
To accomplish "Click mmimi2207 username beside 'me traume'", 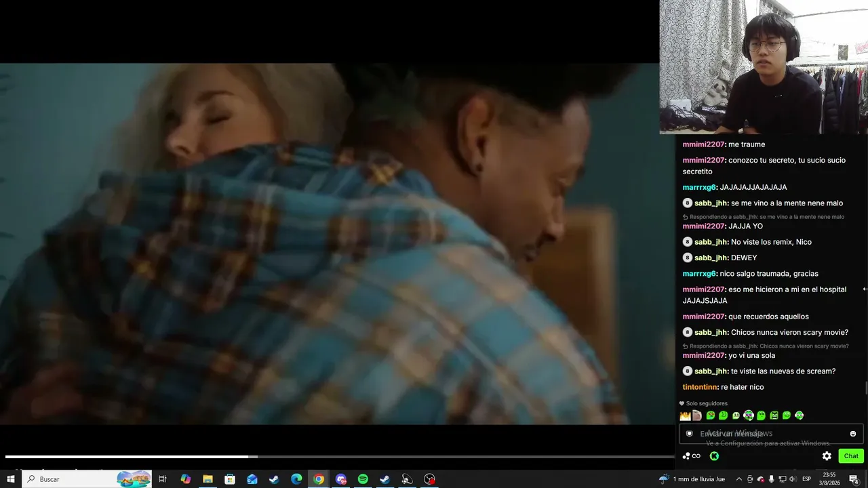I will [x=704, y=144].
